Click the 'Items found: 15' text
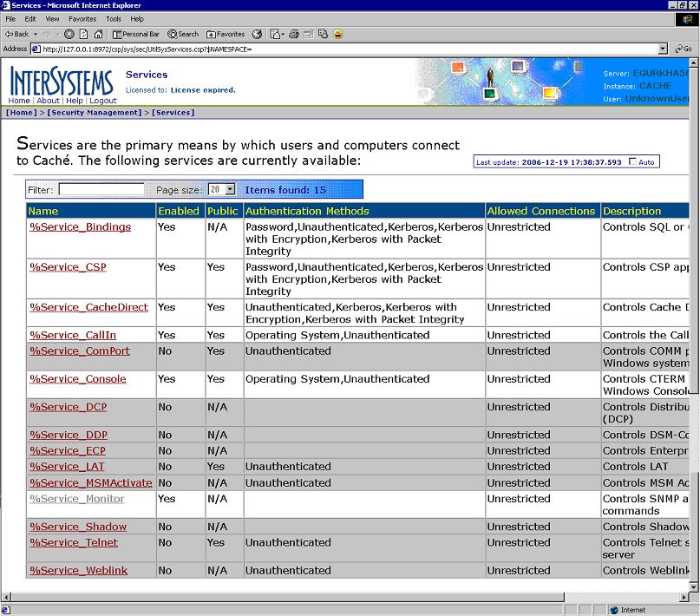The width and height of the screenshot is (700, 616). coord(285,190)
